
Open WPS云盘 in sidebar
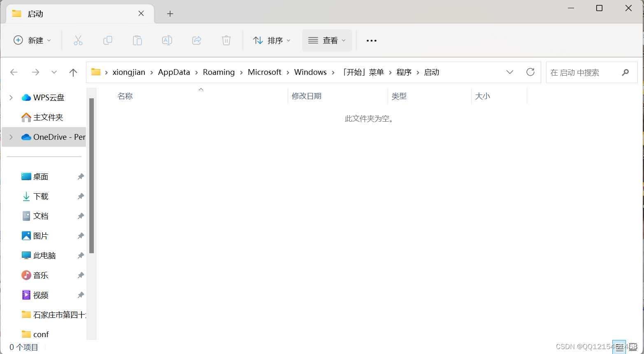pos(49,97)
